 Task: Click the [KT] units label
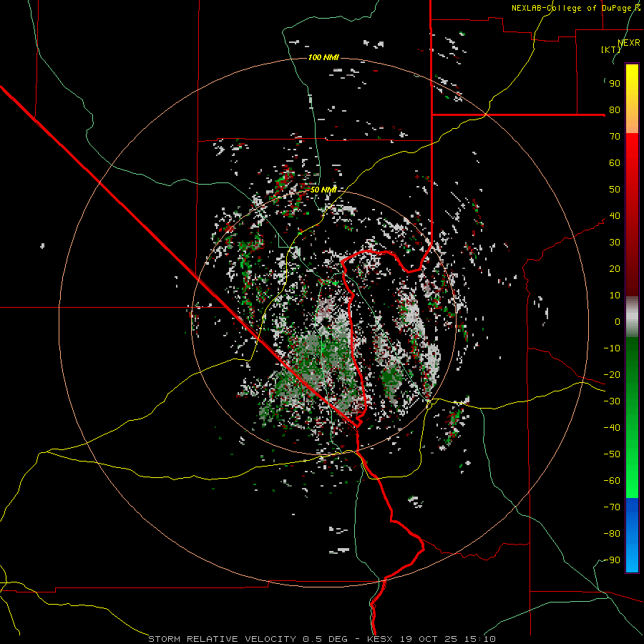coord(611,49)
